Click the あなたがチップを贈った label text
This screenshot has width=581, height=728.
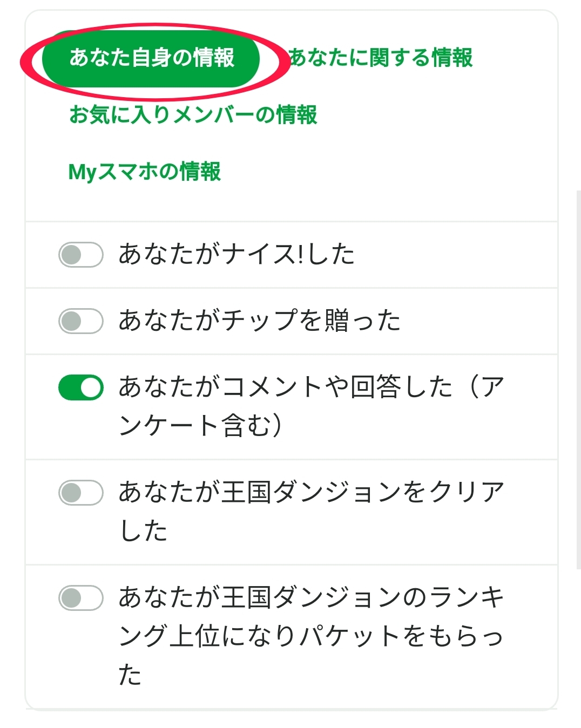(259, 321)
